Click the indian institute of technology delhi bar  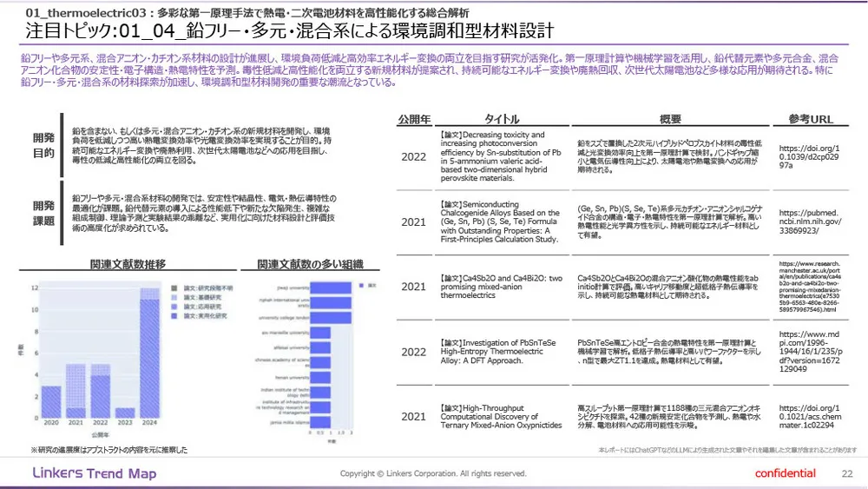pyautogui.click(x=320, y=392)
